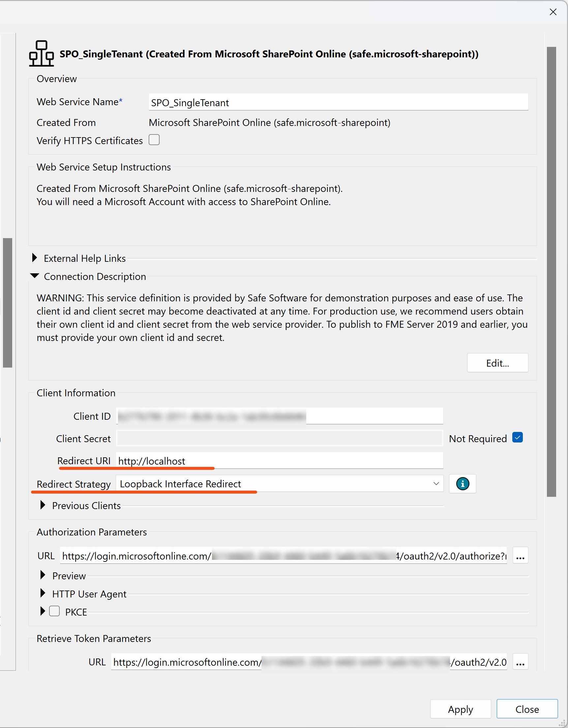Click Edit button for connection description
The width and height of the screenshot is (568, 728).
pyautogui.click(x=497, y=363)
